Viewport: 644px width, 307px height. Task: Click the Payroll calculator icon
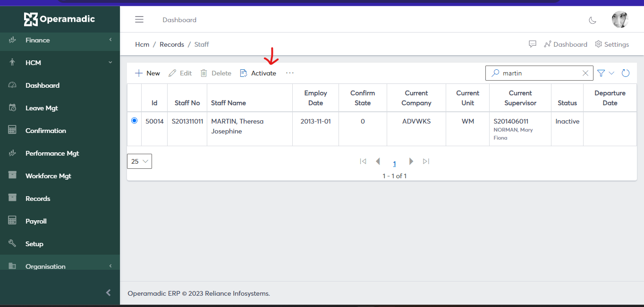(13, 221)
